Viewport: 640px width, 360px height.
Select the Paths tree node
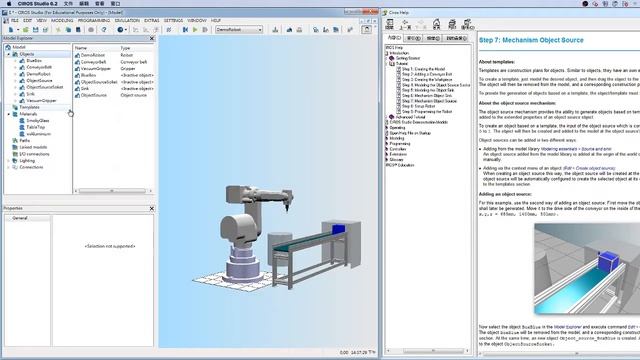click(x=24, y=141)
